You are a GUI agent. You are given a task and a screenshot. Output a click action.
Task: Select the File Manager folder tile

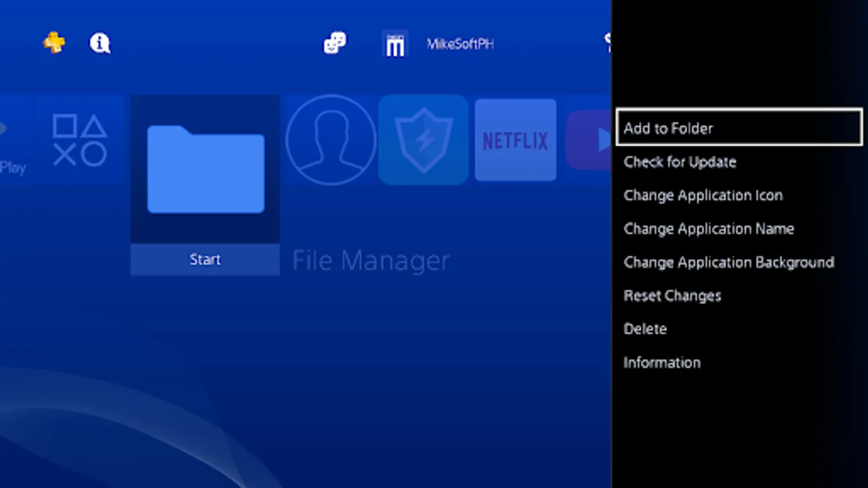tap(206, 169)
